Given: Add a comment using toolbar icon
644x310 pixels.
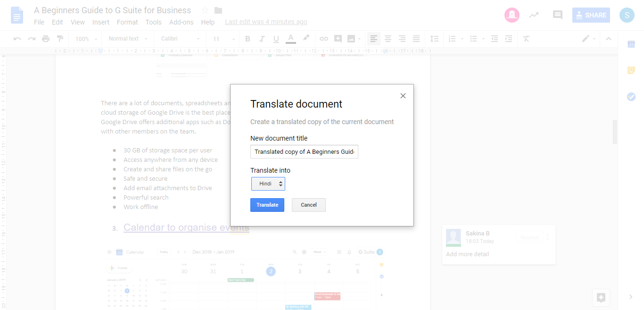Looking at the screenshot, I should coord(338,39).
